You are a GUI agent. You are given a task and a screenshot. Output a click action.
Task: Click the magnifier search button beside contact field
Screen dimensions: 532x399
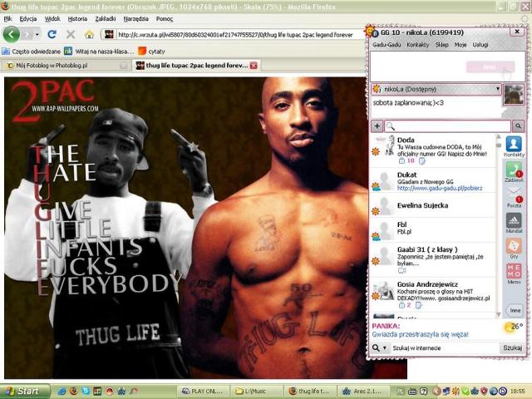518,126
